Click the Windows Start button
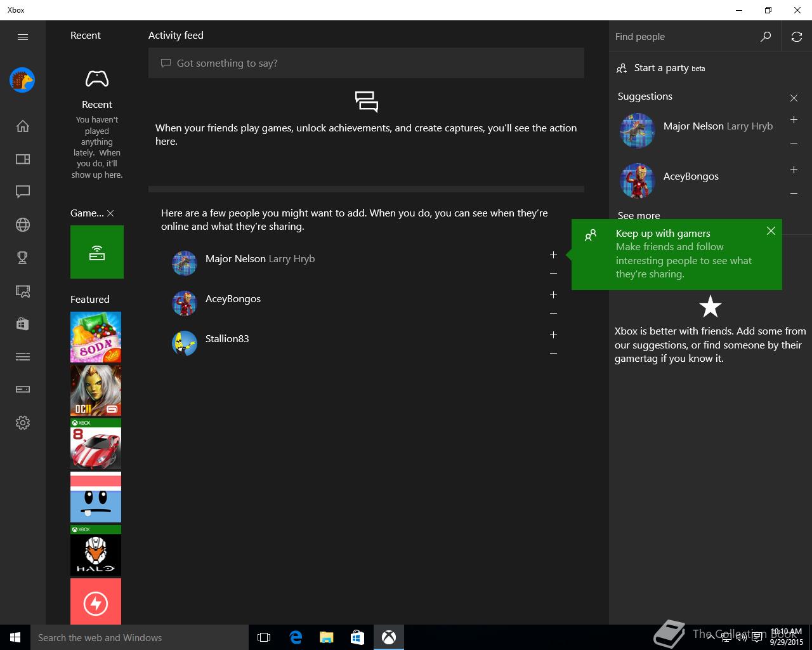812x650 pixels. click(x=15, y=637)
